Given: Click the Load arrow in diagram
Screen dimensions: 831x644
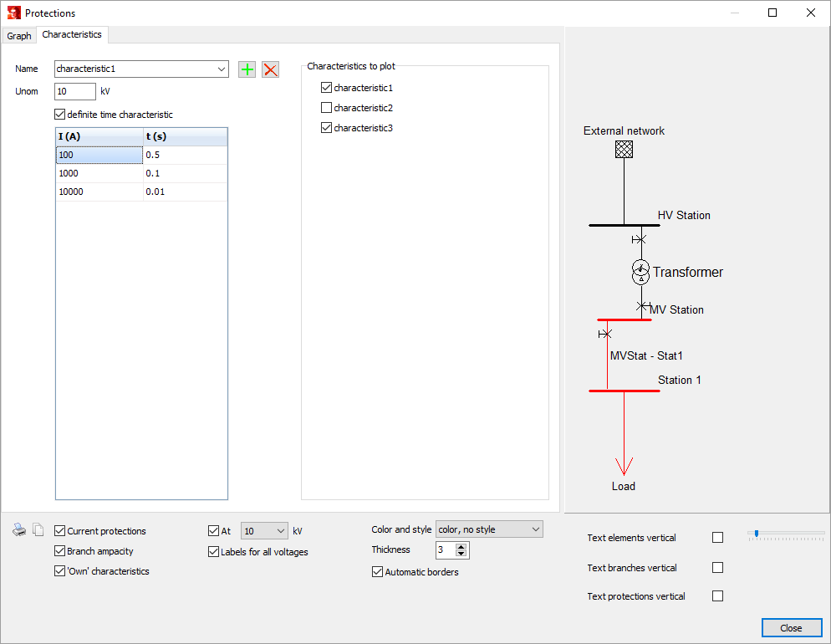Looking at the screenshot, I should (624, 465).
